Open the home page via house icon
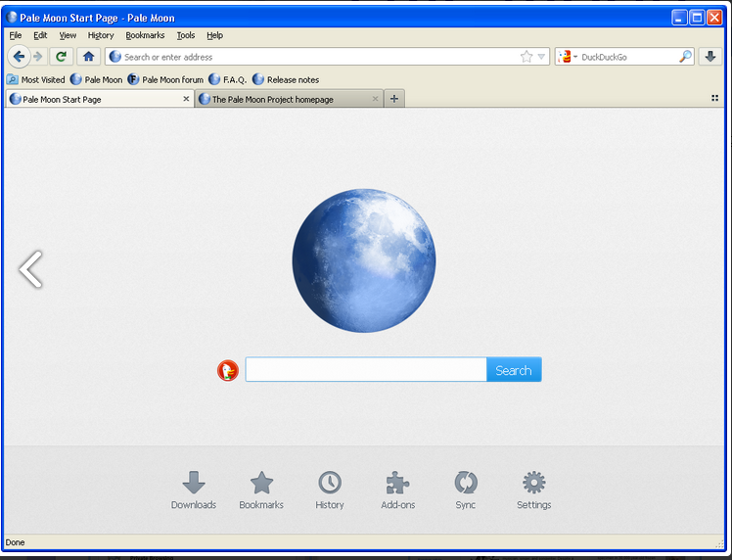The width and height of the screenshot is (732, 560). (x=88, y=57)
